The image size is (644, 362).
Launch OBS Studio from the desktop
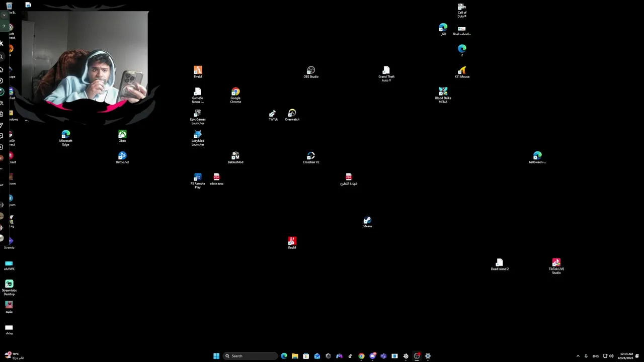(x=311, y=72)
